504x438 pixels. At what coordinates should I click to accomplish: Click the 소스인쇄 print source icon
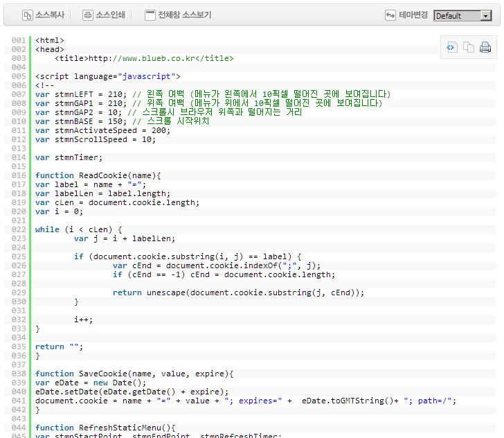click(x=87, y=15)
